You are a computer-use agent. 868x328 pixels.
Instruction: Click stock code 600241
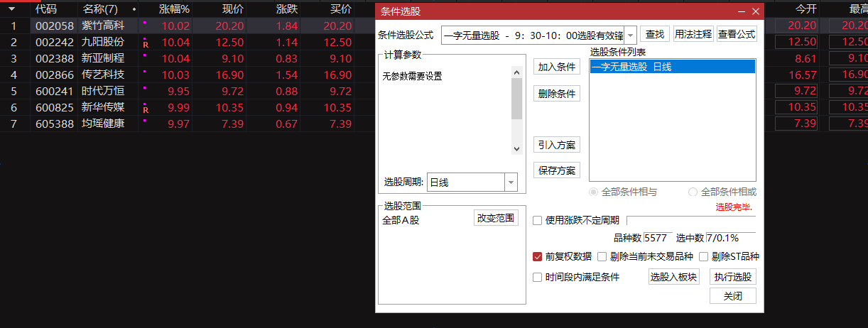click(55, 91)
